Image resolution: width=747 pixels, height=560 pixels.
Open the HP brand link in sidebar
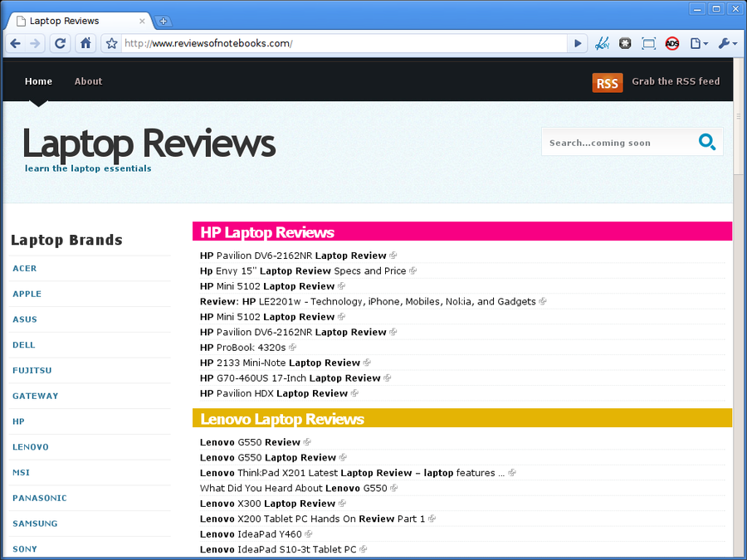[x=18, y=421]
